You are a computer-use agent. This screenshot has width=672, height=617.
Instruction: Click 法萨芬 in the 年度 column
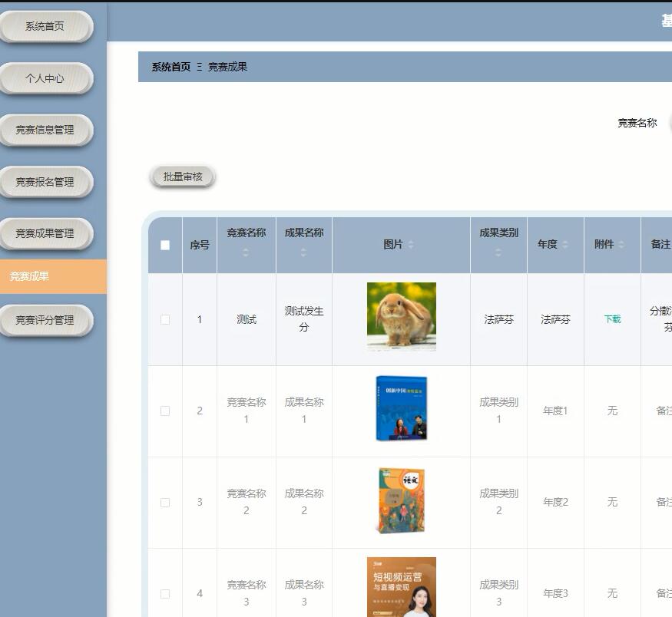tap(555, 319)
